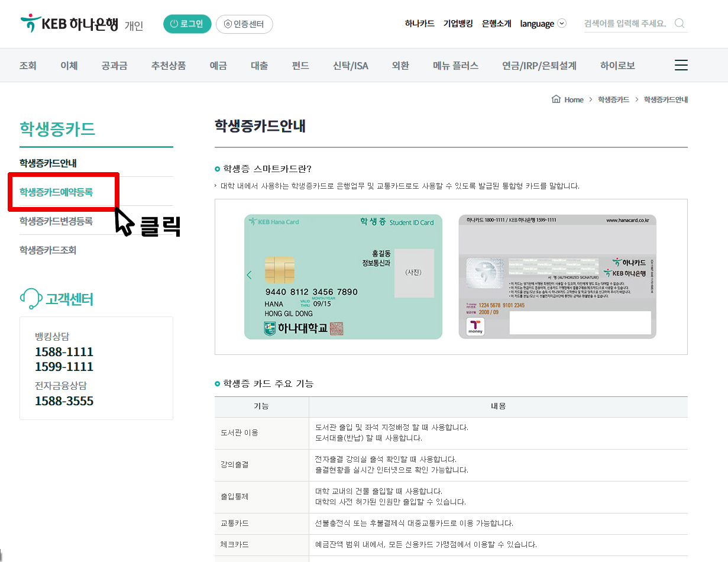Go to 학생증카드조회 page
The width and height of the screenshot is (728, 562).
click(x=48, y=250)
